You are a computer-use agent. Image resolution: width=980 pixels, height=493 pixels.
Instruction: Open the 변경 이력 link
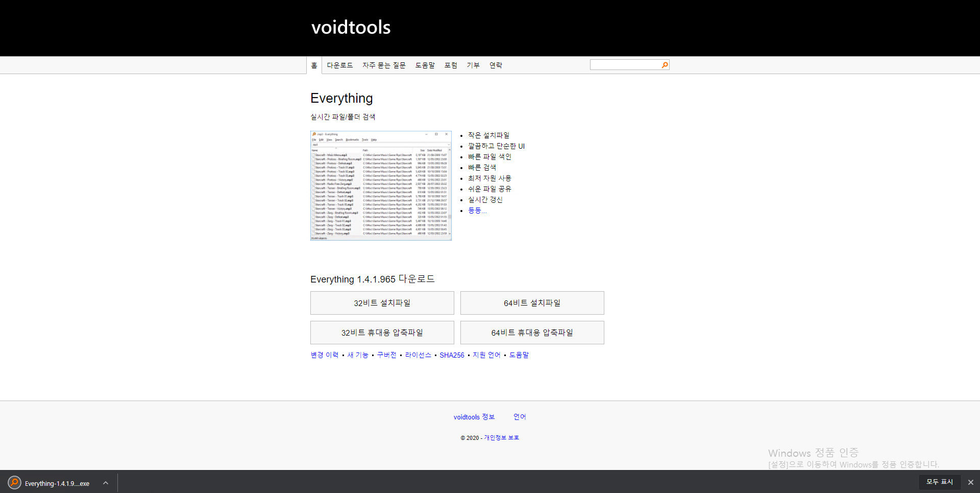[x=325, y=355]
